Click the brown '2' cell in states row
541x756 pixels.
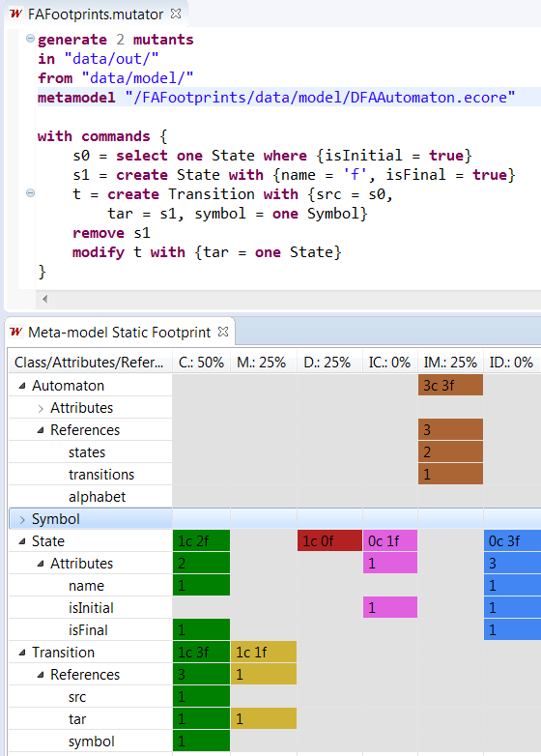pyautogui.click(x=450, y=452)
